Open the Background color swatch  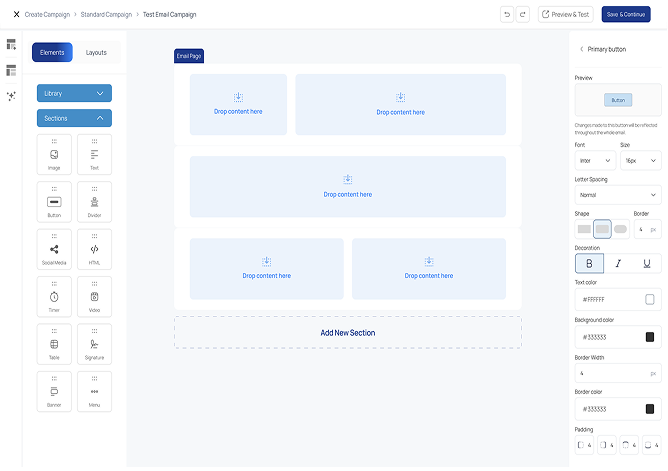tap(650, 337)
